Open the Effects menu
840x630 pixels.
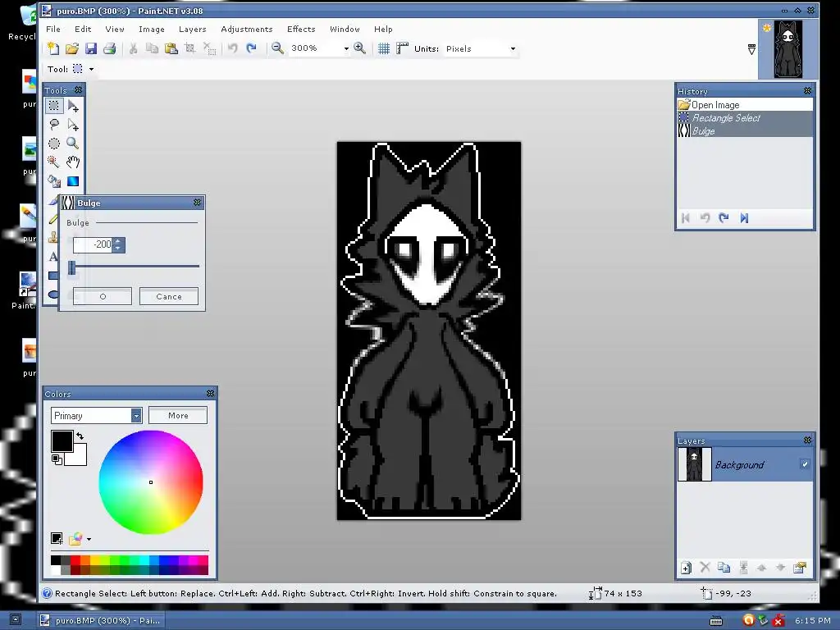301,29
